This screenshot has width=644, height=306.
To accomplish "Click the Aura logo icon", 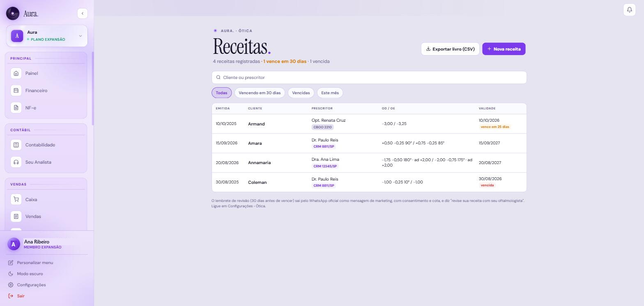I will [13, 14].
